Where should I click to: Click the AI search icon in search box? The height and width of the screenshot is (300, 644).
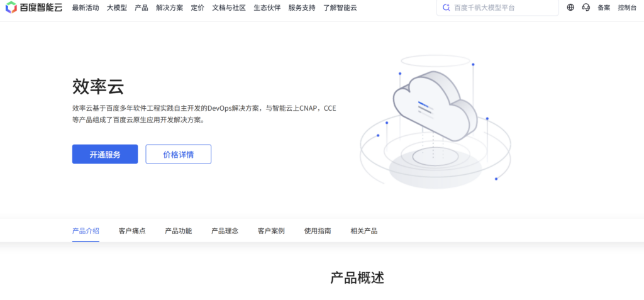coord(446,8)
